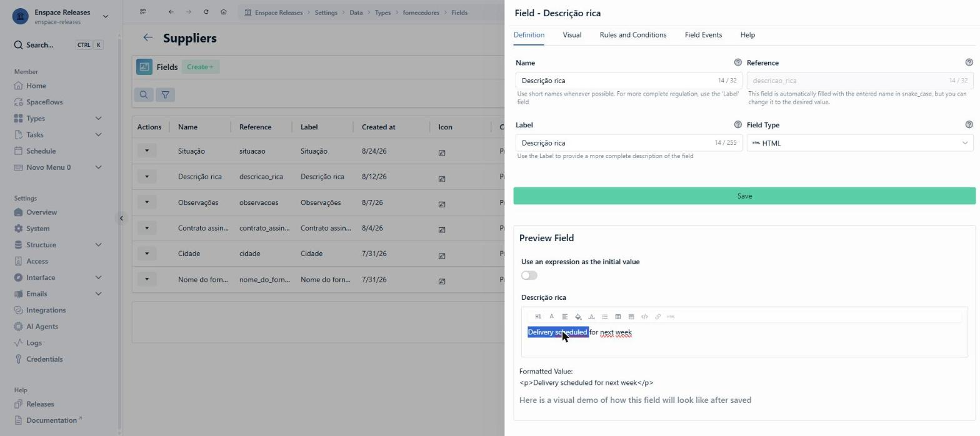Open Overview under Settings

point(41,212)
